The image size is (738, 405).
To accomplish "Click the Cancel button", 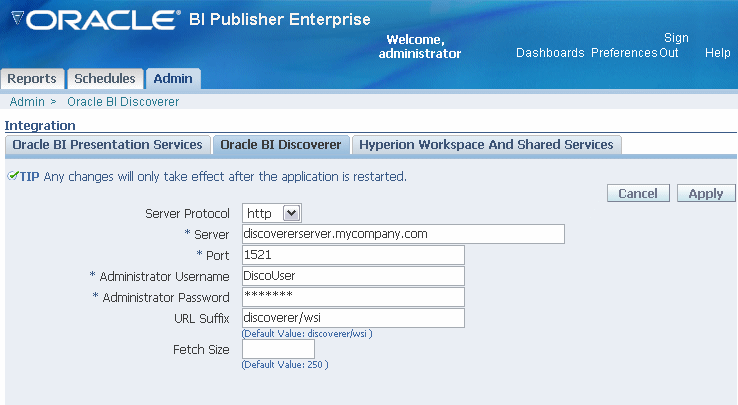I will click(x=638, y=193).
